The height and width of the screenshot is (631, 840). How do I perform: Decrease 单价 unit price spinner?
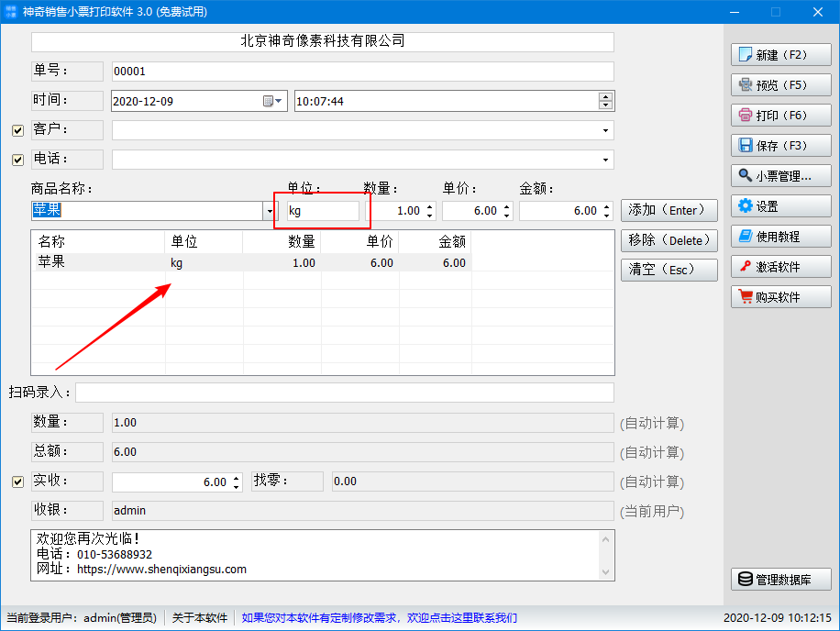tap(507, 215)
